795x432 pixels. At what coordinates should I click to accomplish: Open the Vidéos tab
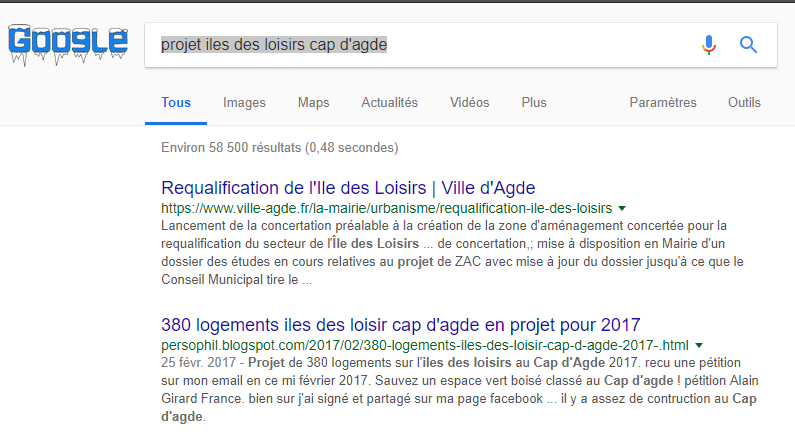469,102
